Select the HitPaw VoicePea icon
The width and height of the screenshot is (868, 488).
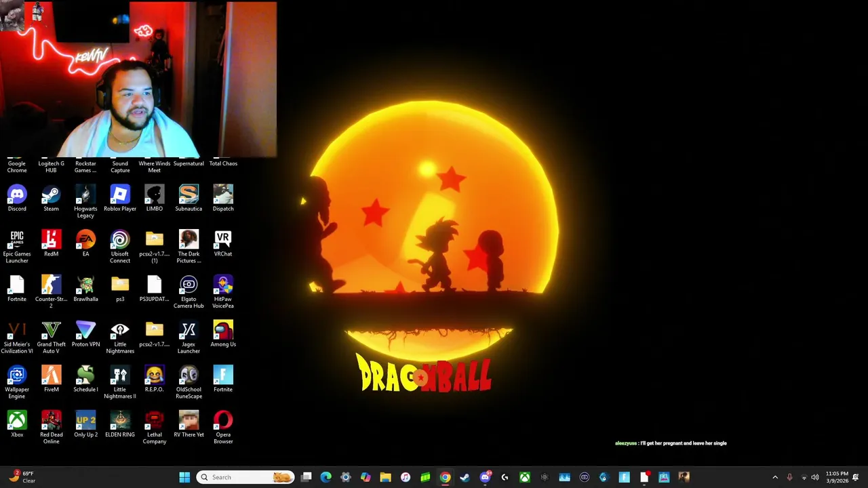223,292
